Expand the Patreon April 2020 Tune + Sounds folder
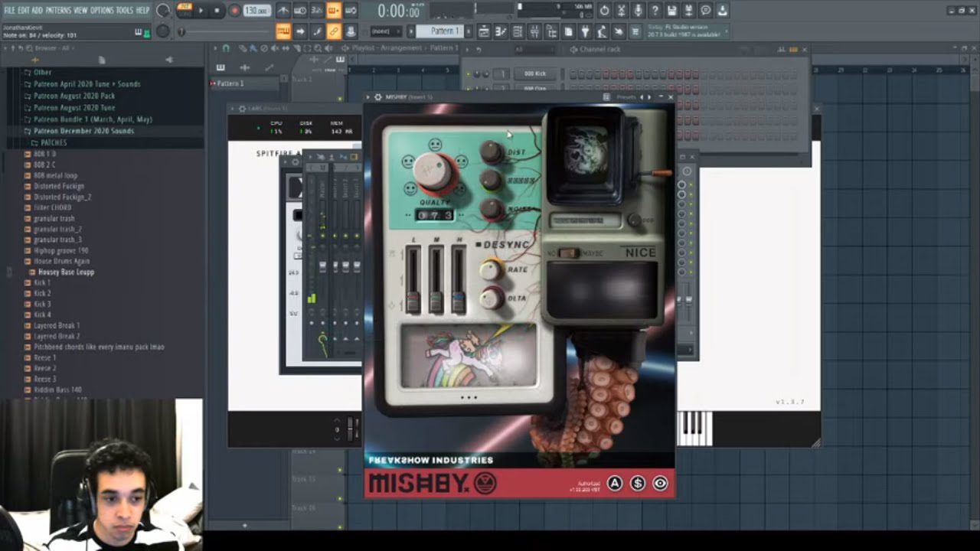Viewport: 980px width, 551px height. click(x=87, y=84)
